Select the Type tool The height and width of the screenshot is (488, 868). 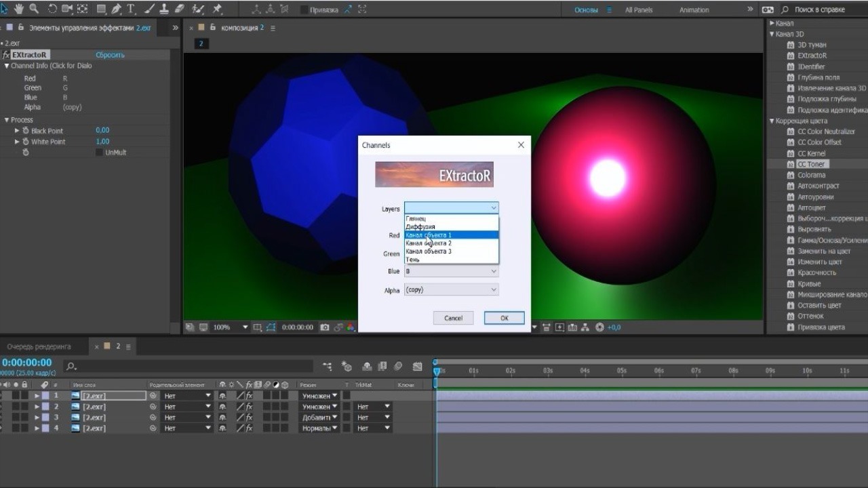132,9
